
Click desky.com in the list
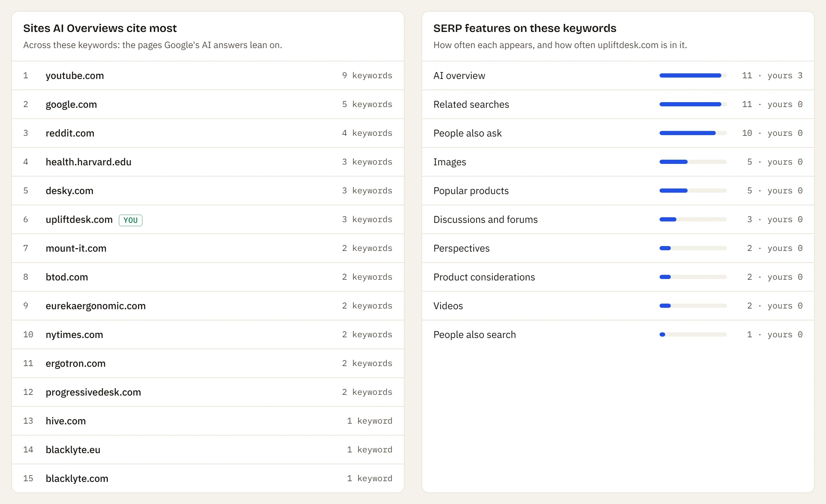pos(70,191)
